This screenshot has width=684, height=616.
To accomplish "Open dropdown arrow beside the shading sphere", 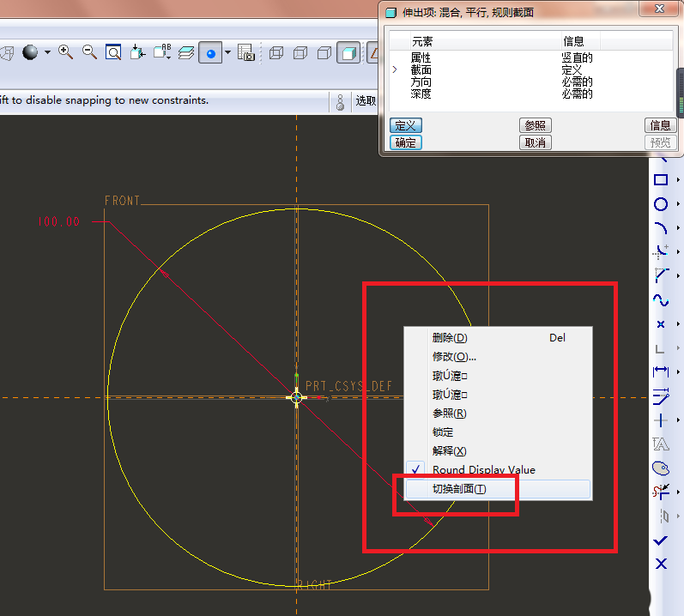I will pos(47,53).
